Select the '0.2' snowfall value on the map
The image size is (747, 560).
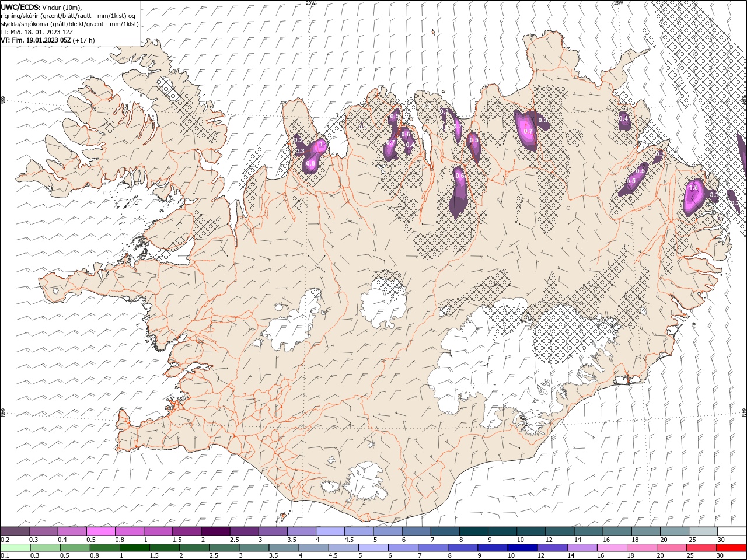click(298, 141)
